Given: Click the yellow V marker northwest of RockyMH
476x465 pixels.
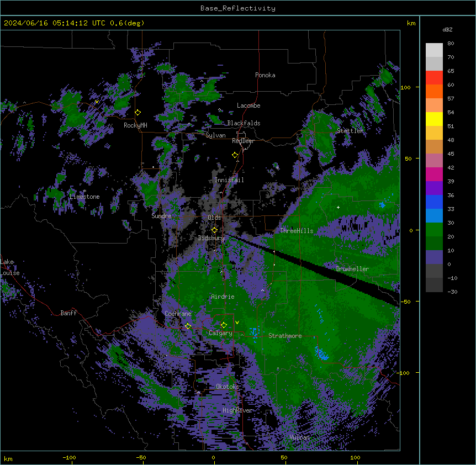Looking at the screenshot, I should pyautogui.click(x=97, y=102).
